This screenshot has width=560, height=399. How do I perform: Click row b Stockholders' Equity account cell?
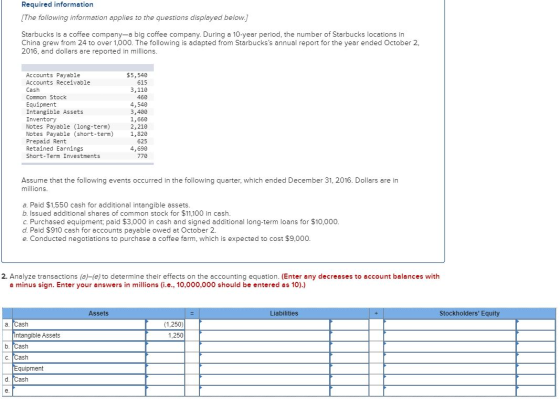point(450,347)
